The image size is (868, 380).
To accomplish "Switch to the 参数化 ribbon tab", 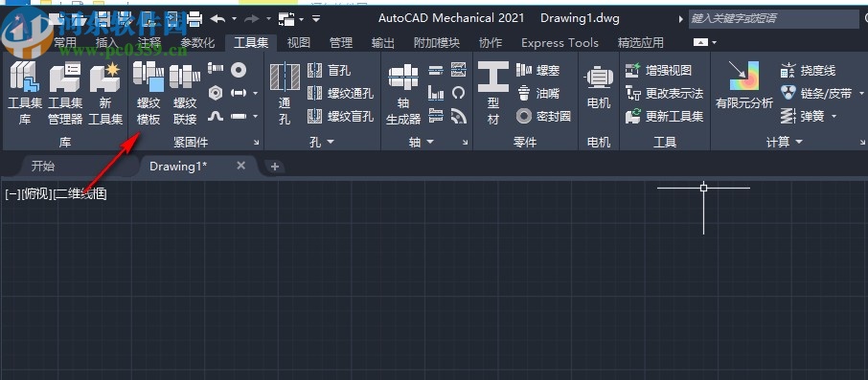I will (197, 42).
